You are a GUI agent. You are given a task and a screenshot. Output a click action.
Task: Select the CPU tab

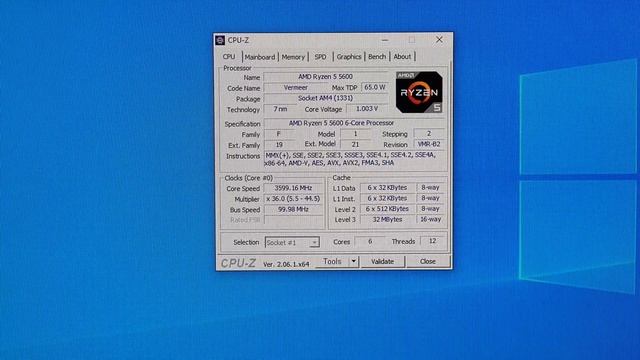tap(229, 57)
